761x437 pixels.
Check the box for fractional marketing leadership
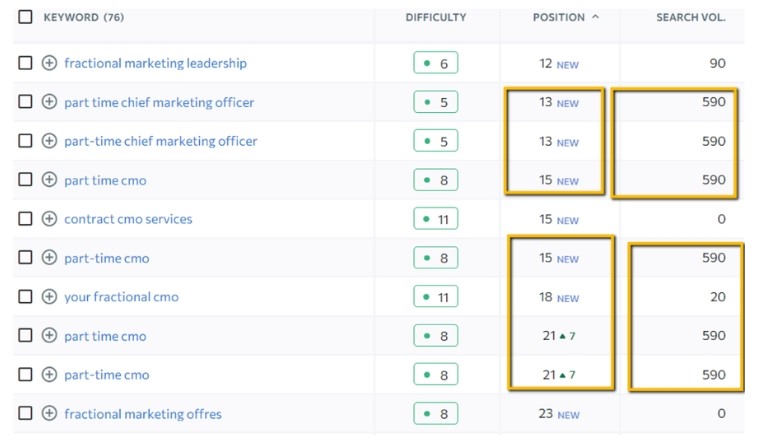25,63
